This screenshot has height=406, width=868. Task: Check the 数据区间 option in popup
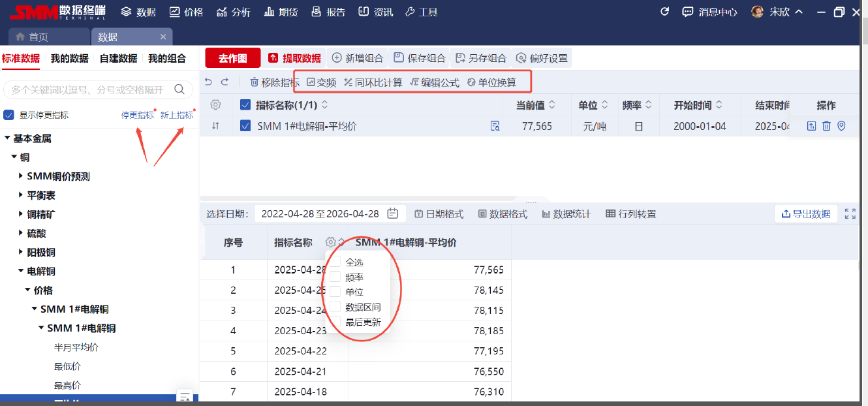coord(335,307)
